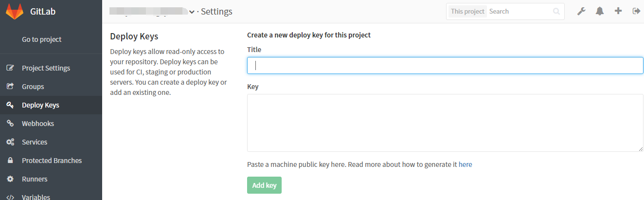
Task: Select Deploy Keys sidebar item
Action: click(x=40, y=105)
